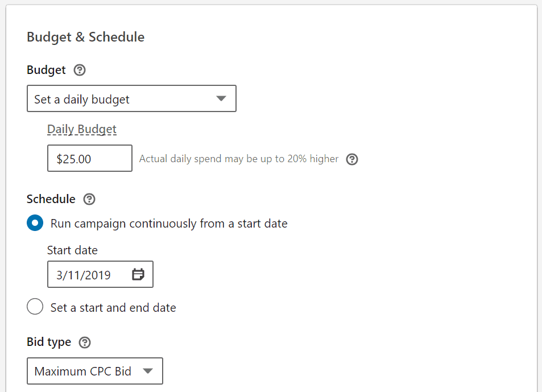Open the calendar picker icon in Start date
Screen dimensions: 542x392
138,274
